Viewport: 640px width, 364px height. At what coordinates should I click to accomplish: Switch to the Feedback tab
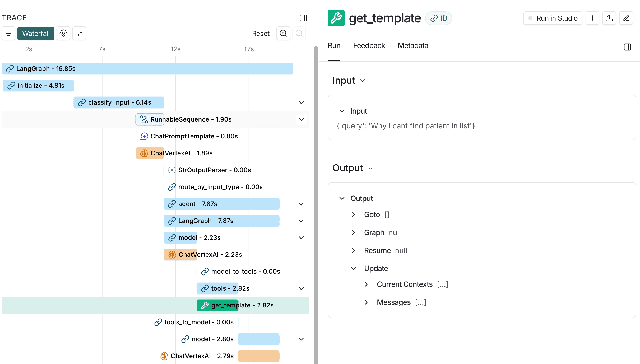tap(369, 46)
